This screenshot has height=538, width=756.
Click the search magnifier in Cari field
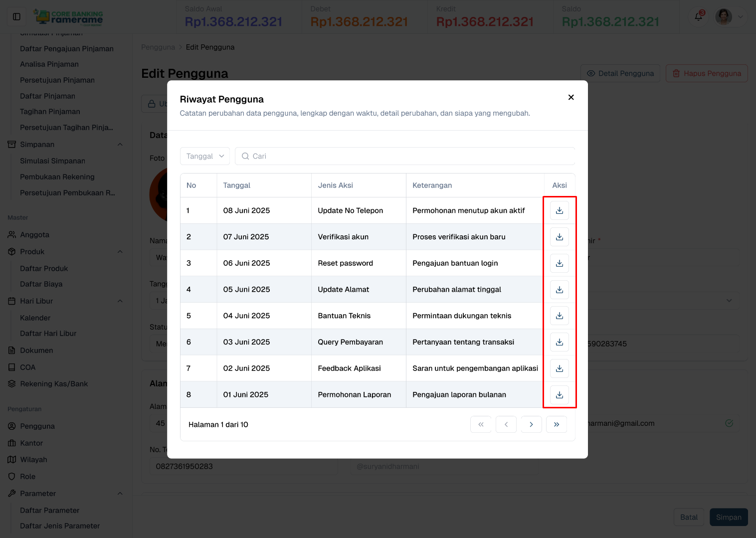(245, 156)
